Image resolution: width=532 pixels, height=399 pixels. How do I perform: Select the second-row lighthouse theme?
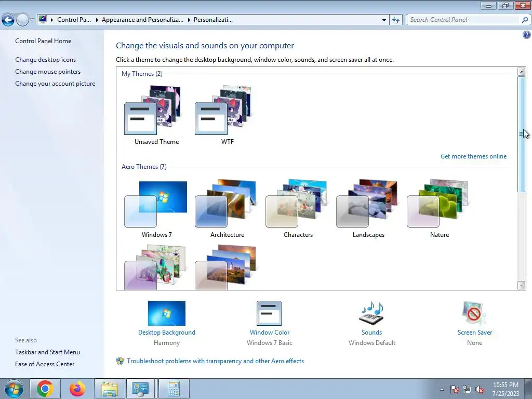click(x=225, y=268)
